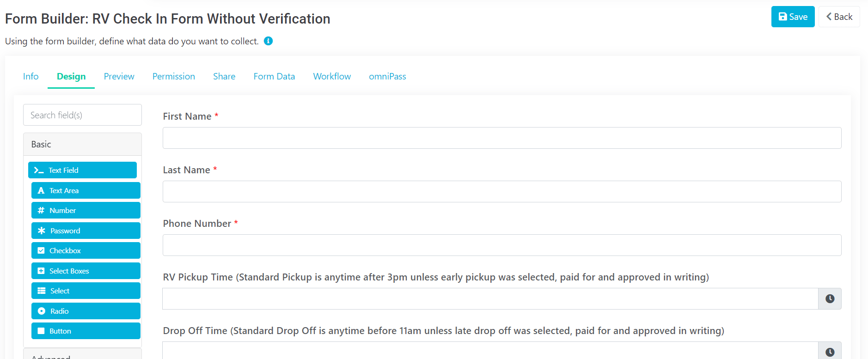Choose the Radio component

pos(86,311)
